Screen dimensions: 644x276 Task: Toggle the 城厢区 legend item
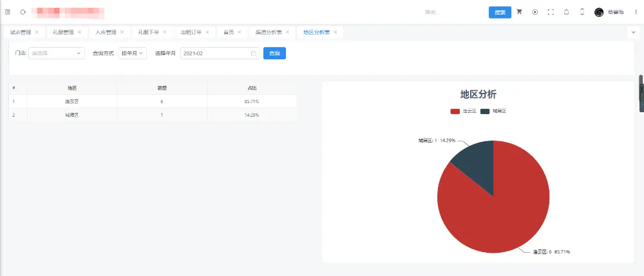coord(493,111)
